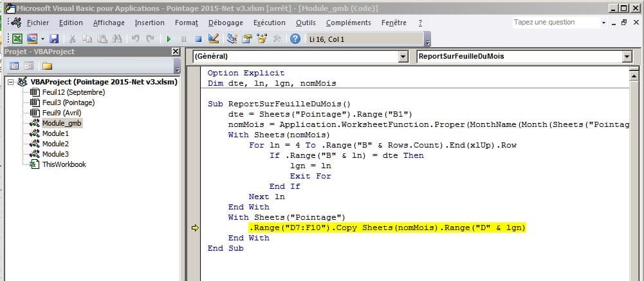This screenshot has width=644, height=281.
Task: Toggle Design Mode icon
Action: pyautogui.click(x=214, y=39)
